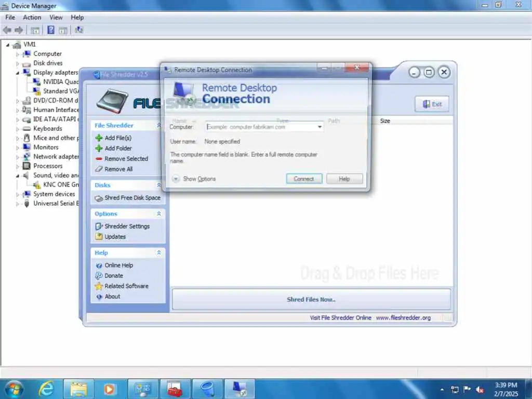
Task: Expand Show Options in Remote Desktop
Action: pyautogui.click(x=194, y=179)
